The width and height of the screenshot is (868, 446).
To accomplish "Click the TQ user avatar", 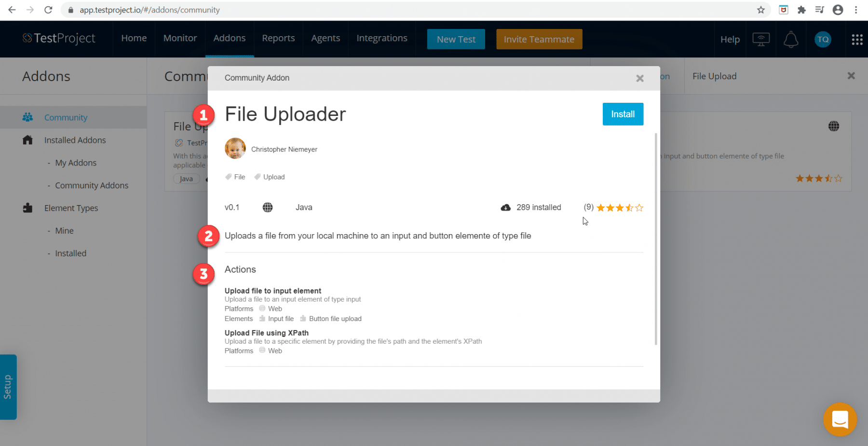I will [x=823, y=39].
